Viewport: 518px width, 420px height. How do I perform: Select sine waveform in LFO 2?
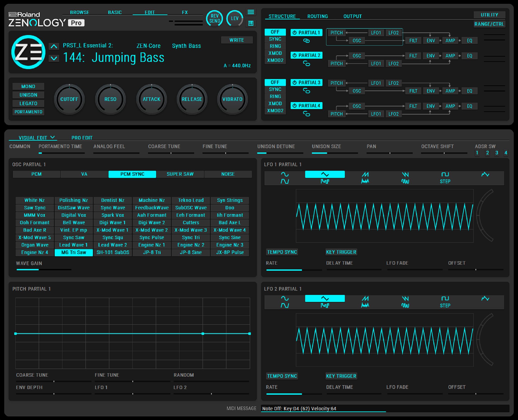click(285, 298)
